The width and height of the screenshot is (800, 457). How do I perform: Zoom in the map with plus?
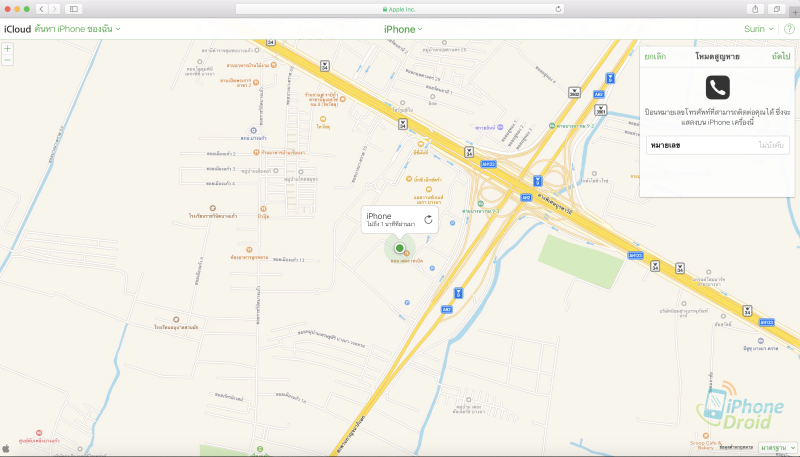point(7,48)
